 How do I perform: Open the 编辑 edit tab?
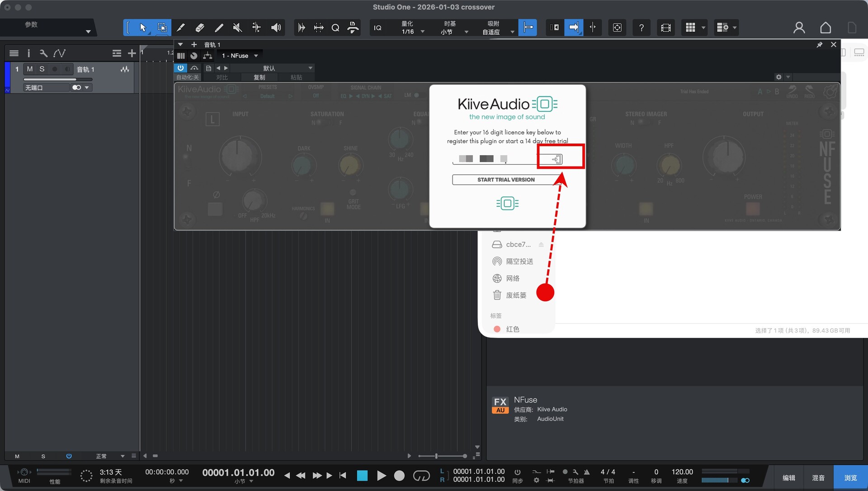(789, 478)
